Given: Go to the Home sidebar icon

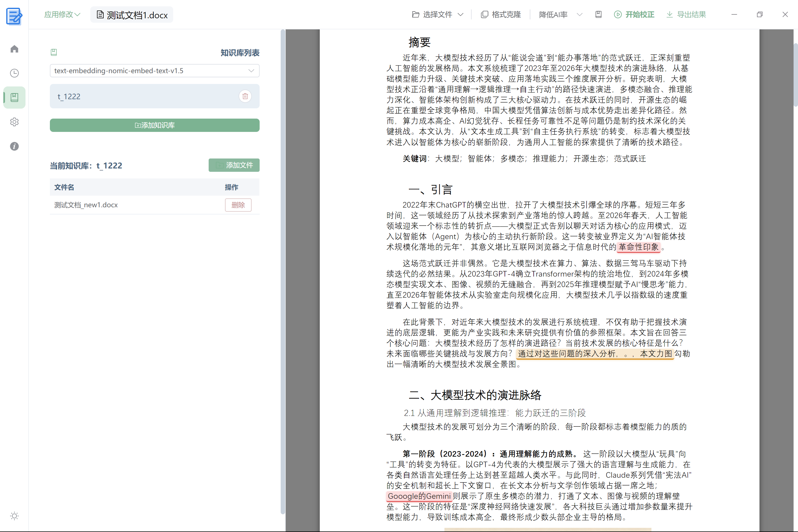Looking at the screenshot, I should tap(14, 49).
